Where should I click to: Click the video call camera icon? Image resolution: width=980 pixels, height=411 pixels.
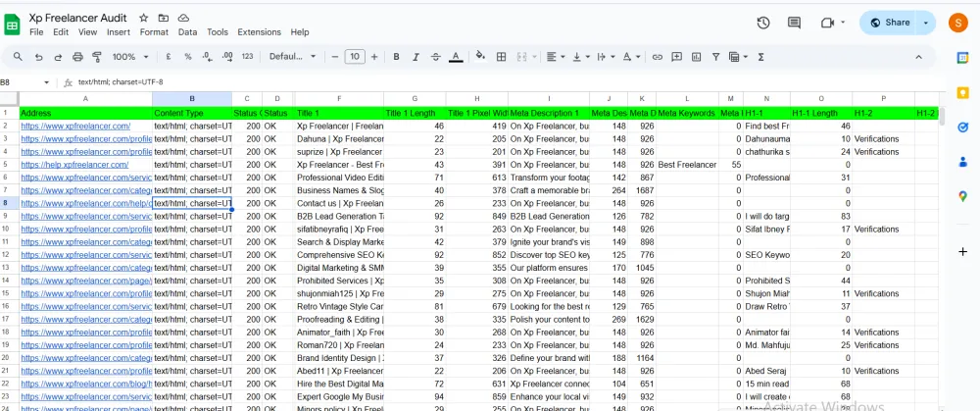(x=827, y=23)
